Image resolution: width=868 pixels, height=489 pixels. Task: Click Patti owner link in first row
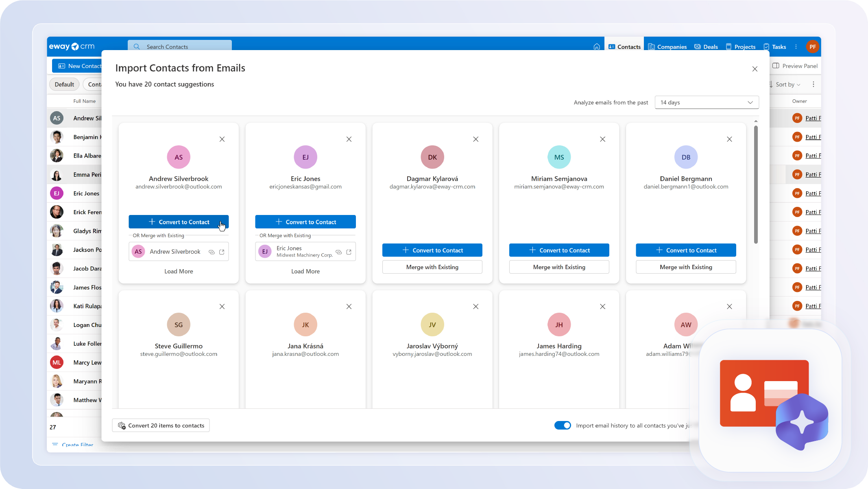[813, 118]
